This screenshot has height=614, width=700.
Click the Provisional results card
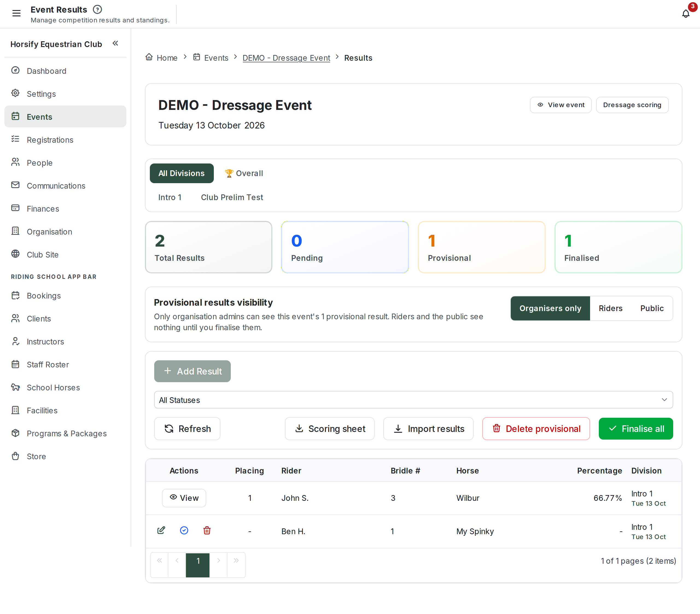[482, 247]
